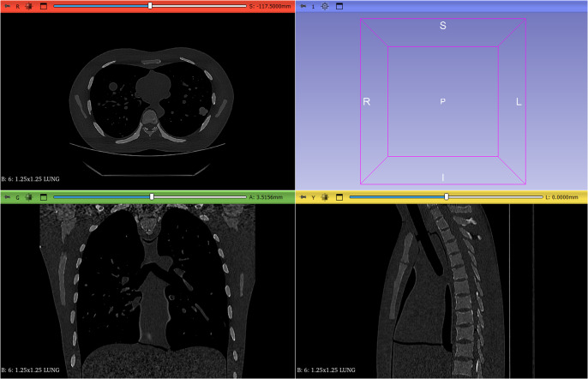Image resolution: width=588 pixels, height=379 pixels.
Task: Click the lung nodule in the axial slice
Action: [203, 111]
